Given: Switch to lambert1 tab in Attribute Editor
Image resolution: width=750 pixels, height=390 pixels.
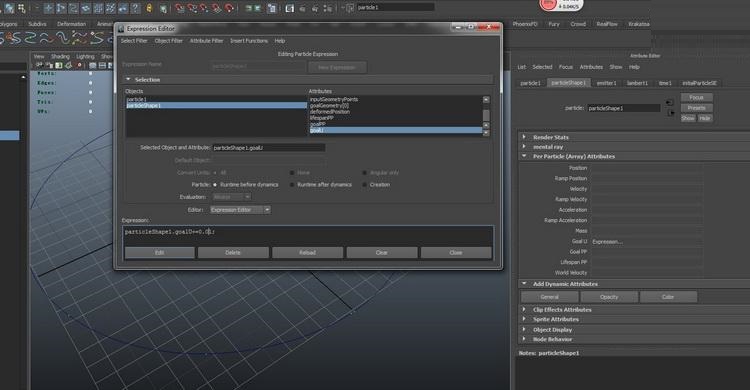Looking at the screenshot, I should coord(637,83).
